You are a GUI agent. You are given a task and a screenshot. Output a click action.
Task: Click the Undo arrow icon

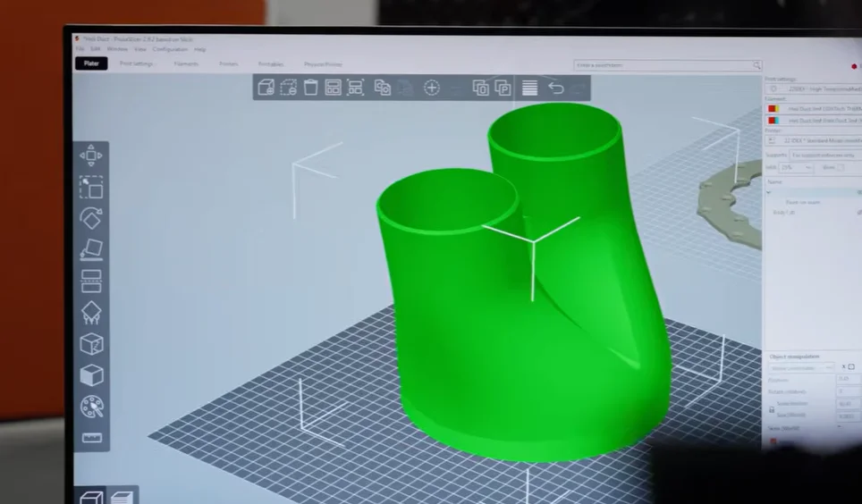click(555, 87)
